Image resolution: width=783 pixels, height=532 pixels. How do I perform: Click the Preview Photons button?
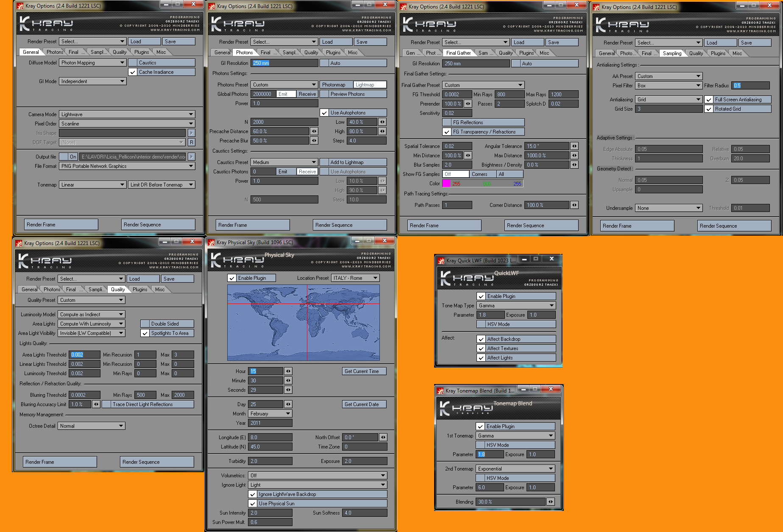pos(353,94)
